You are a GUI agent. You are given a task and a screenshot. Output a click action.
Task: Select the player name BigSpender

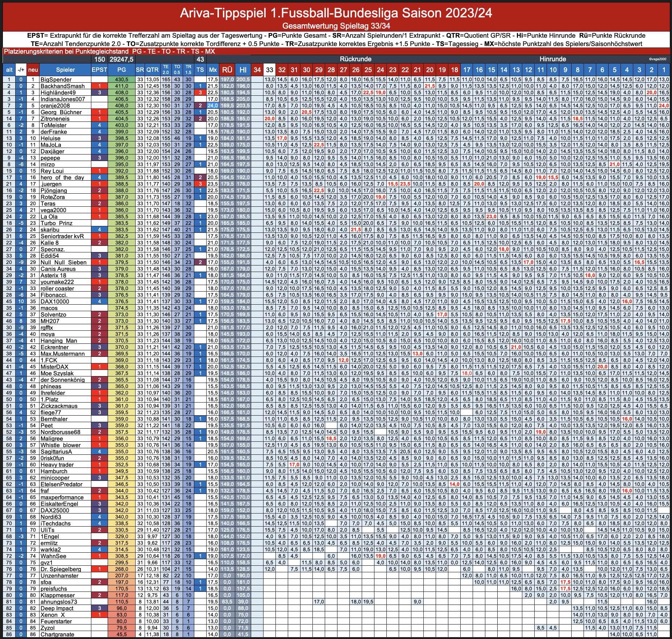tap(56, 79)
